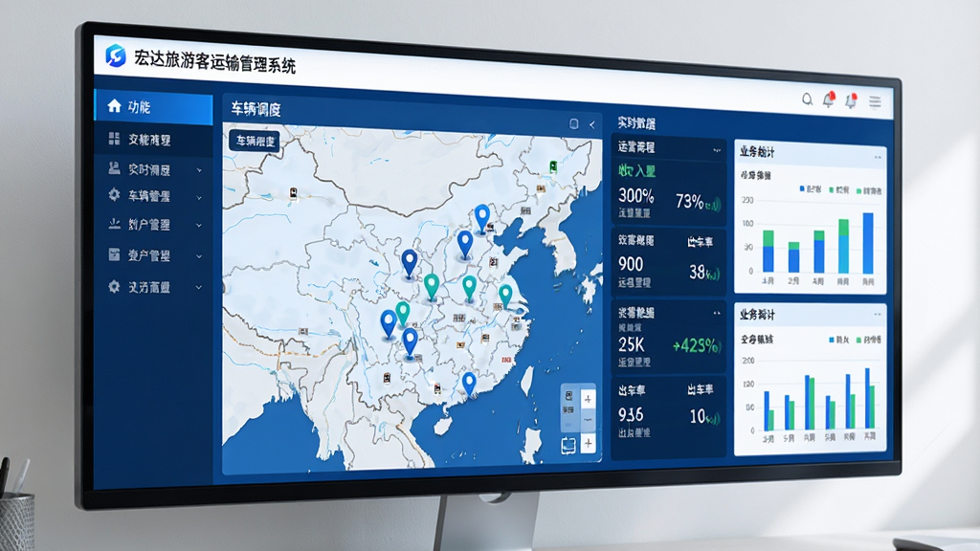Expand the chevron of the person-icon sidebar item

pos(199,170)
